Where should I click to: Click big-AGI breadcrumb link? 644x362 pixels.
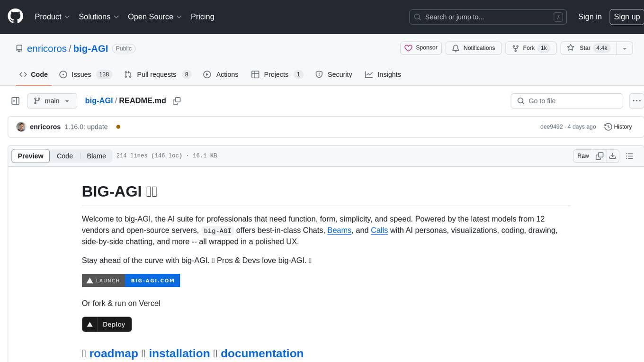[99, 100]
